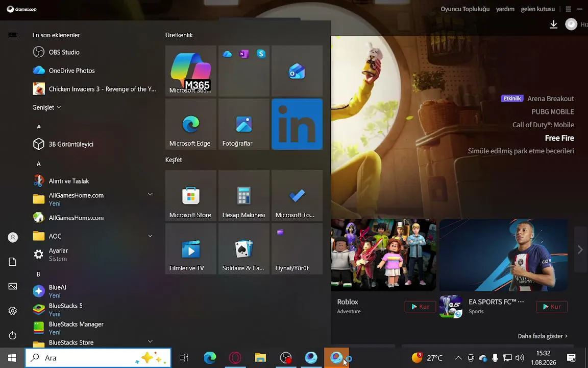Click the B letter header in app list
588x368 pixels.
tap(38, 274)
